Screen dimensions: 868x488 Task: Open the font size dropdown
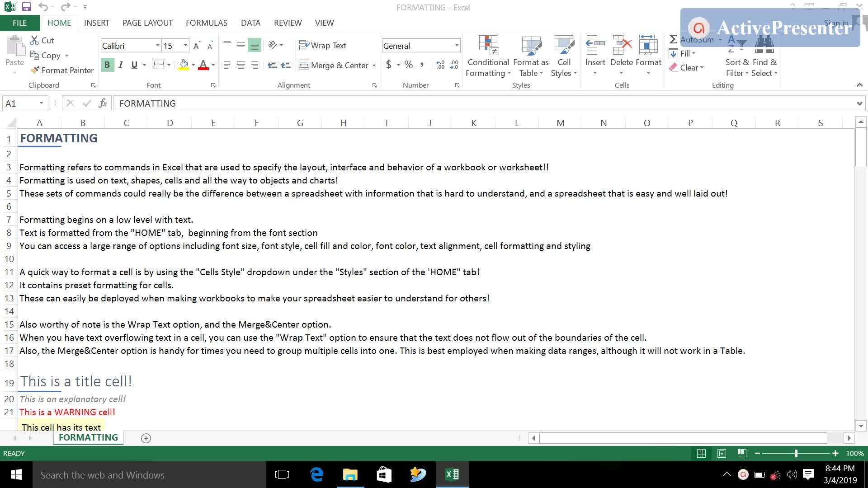185,46
